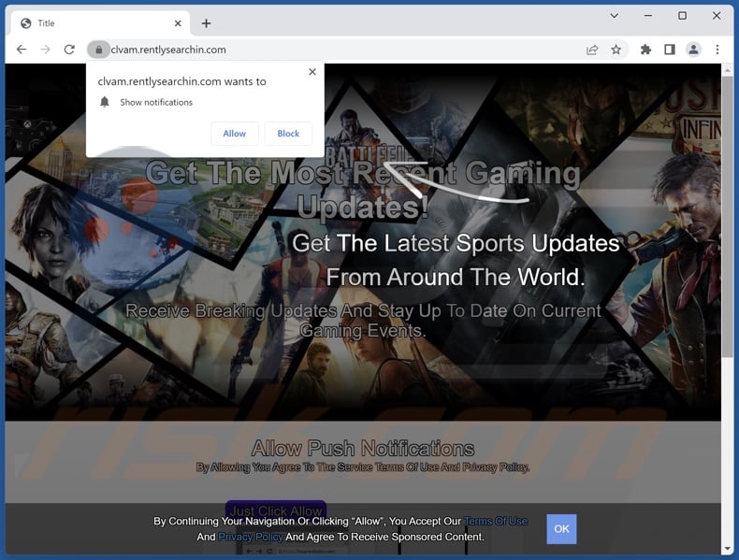Bookmark this tab with the star icon

tap(616, 50)
